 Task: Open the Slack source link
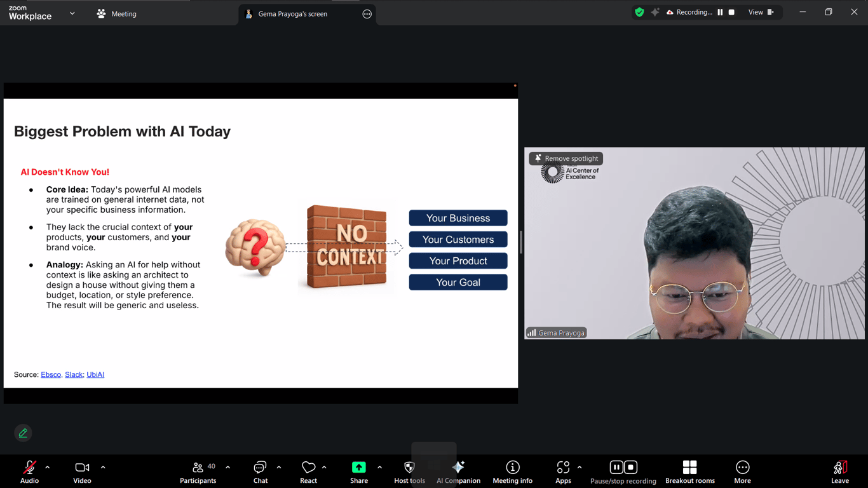pos(74,375)
